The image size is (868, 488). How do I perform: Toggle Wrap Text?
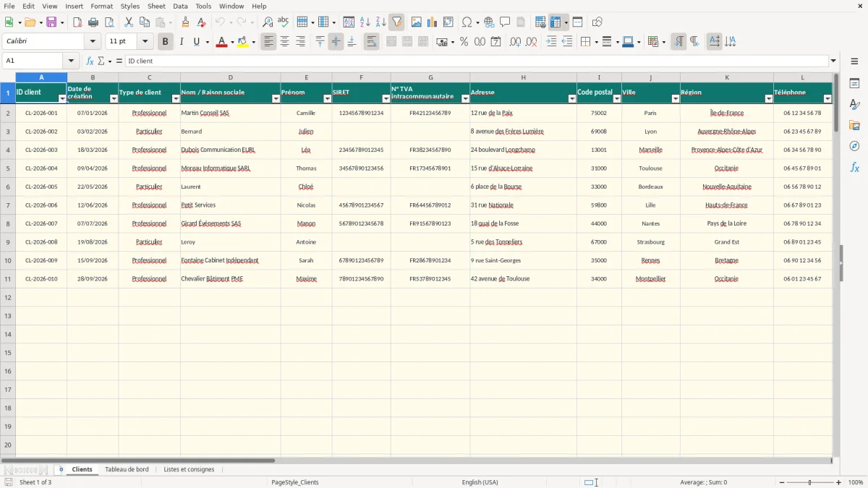click(371, 42)
